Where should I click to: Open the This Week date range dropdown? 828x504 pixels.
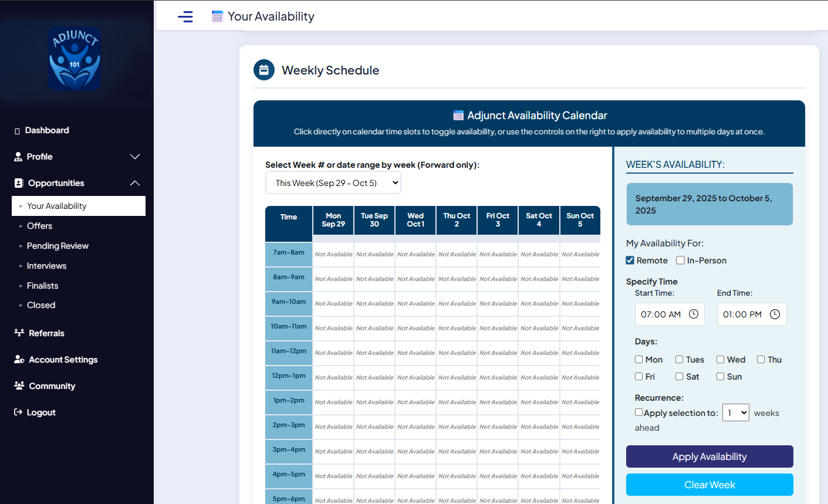[333, 182]
